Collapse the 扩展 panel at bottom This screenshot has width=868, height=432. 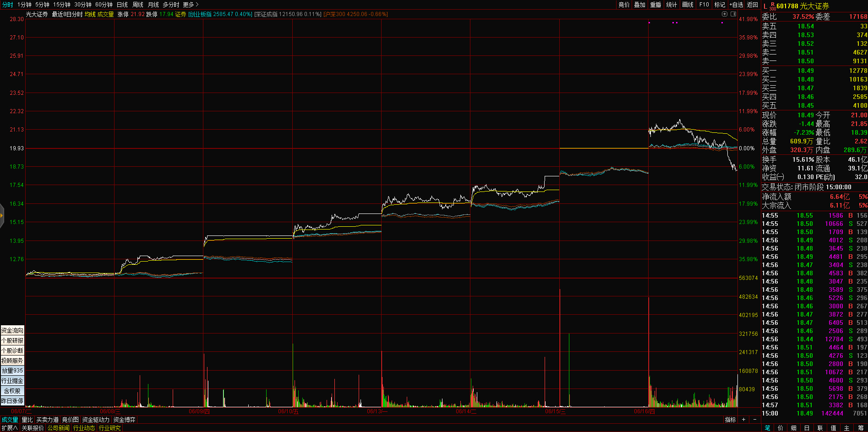point(9,428)
